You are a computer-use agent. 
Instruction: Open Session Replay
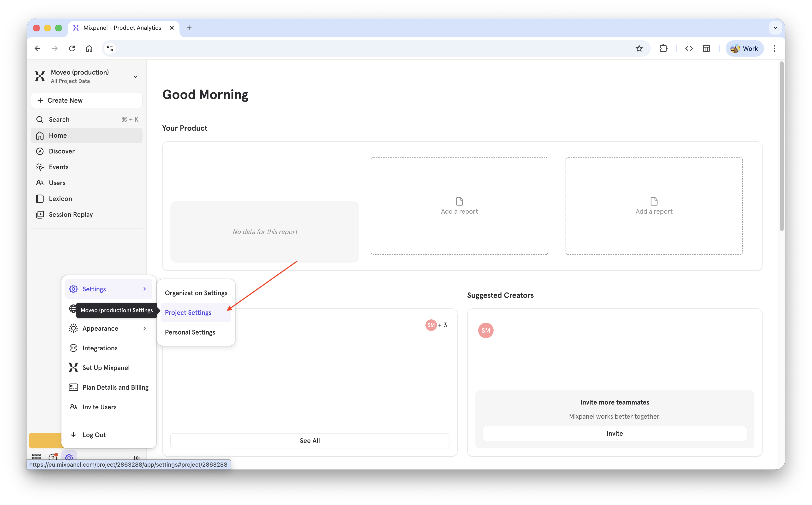point(71,214)
